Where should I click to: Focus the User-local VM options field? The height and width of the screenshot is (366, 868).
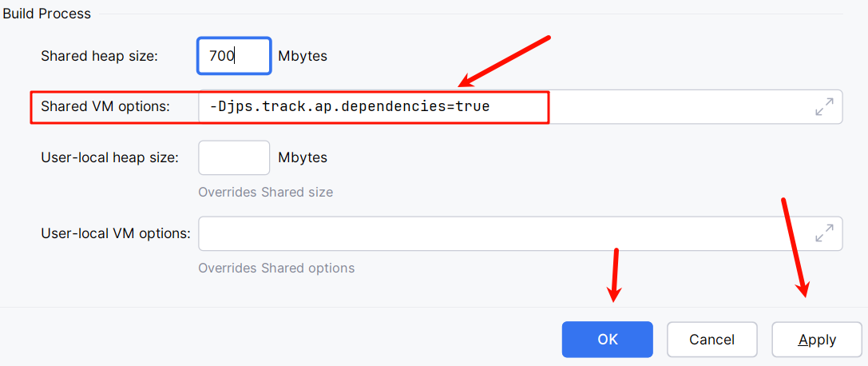pyautogui.click(x=521, y=233)
